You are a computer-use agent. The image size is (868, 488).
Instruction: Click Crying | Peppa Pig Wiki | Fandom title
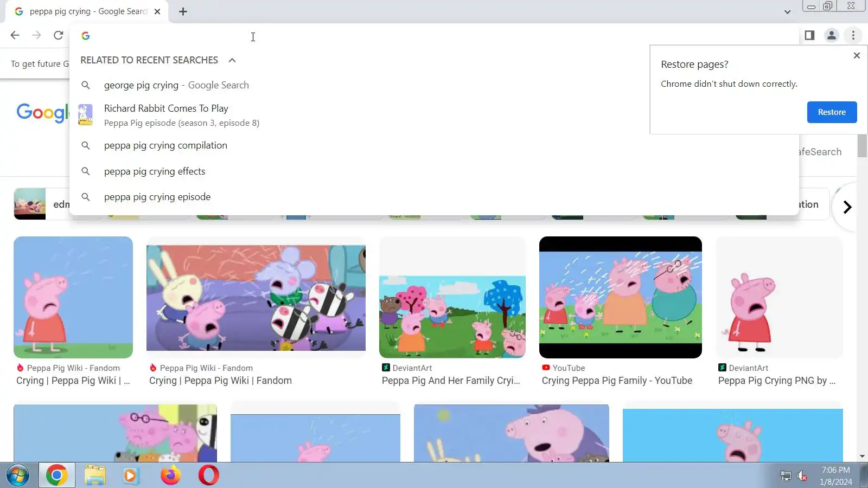pyautogui.click(x=220, y=381)
